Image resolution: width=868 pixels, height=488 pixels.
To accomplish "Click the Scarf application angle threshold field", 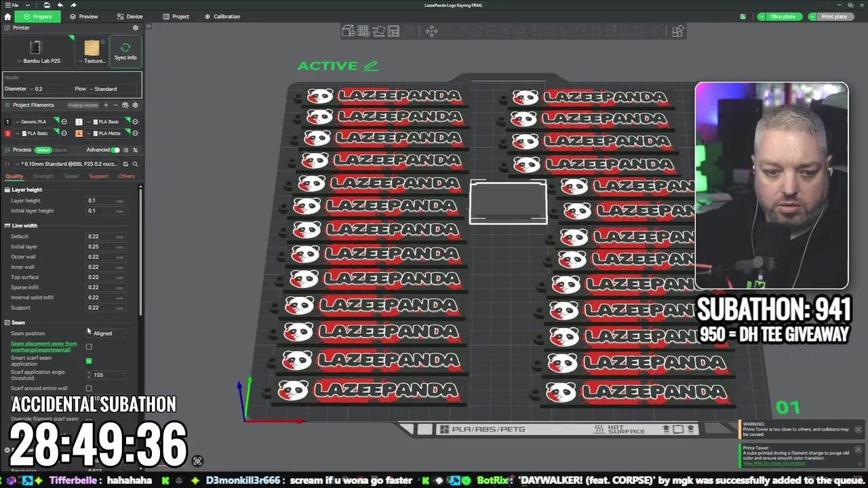I will click(x=107, y=375).
